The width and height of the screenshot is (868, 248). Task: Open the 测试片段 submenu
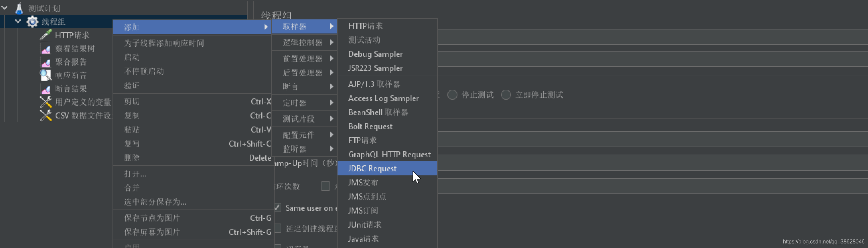(304, 118)
